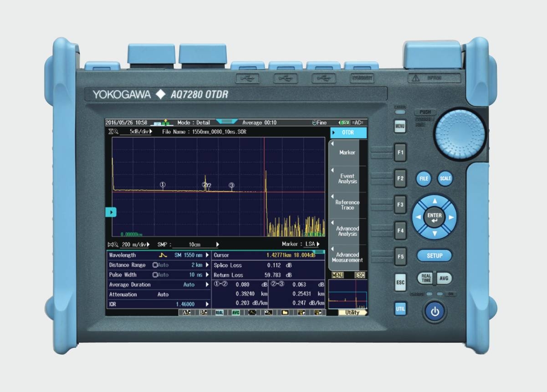
Task: Push the hardware ESC button
Action: pos(400,282)
